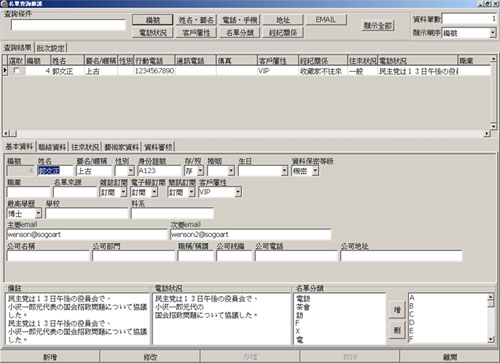The height and width of the screenshot is (363, 500).
Task: Click the 增 button beside 名單分類
Action: (397, 310)
